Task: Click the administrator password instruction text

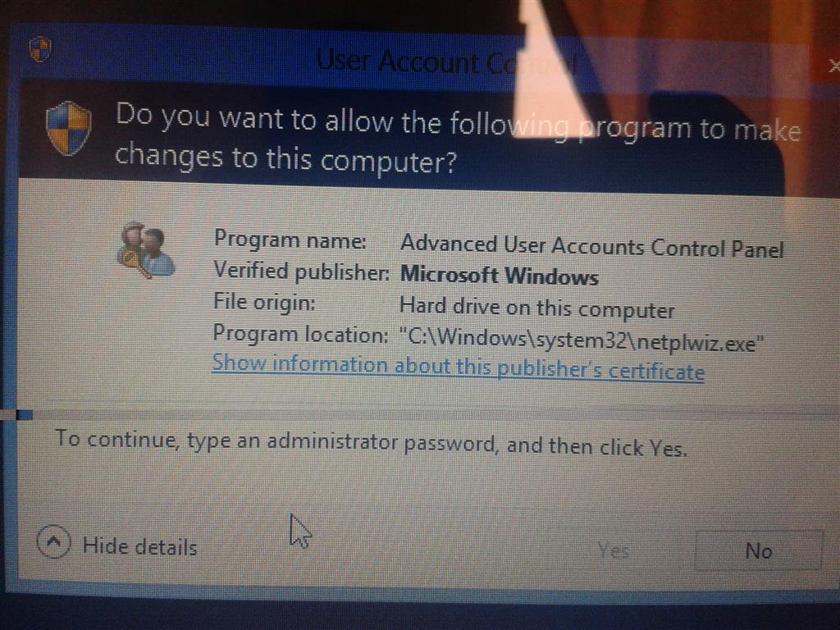Action: click(371, 443)
